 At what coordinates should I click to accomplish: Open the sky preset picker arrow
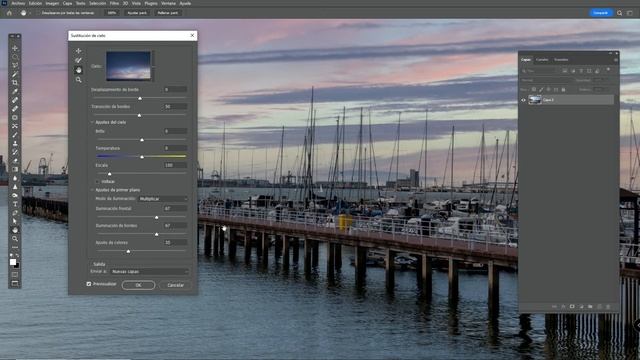(x=154, y=66)
